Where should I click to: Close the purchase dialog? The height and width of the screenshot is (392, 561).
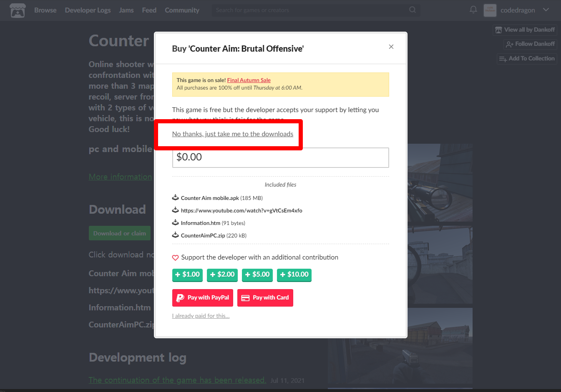coord(391,47)
